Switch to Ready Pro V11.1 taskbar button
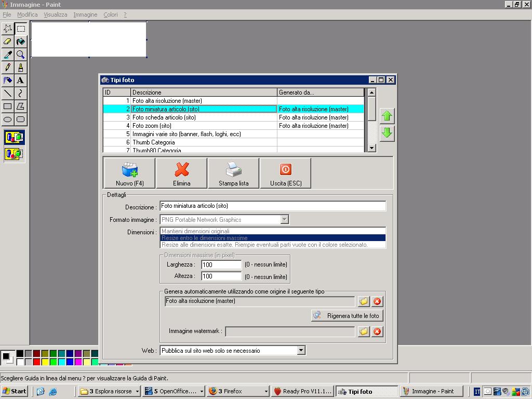 (303, 392)
